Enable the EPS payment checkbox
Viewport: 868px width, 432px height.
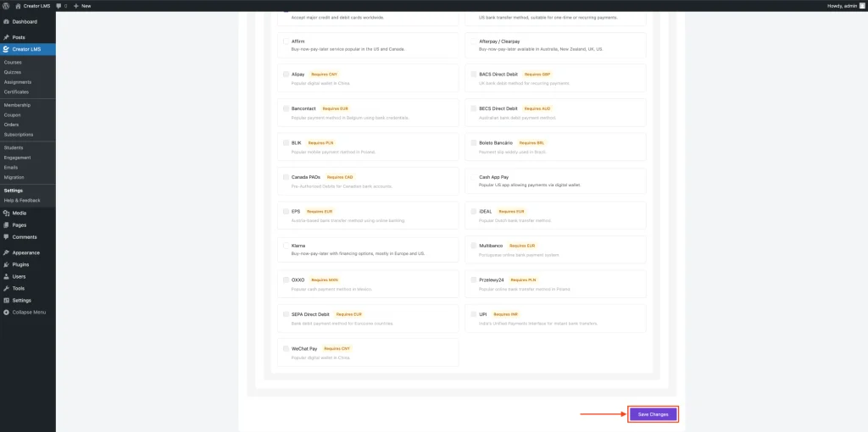(x=286, y=211)
